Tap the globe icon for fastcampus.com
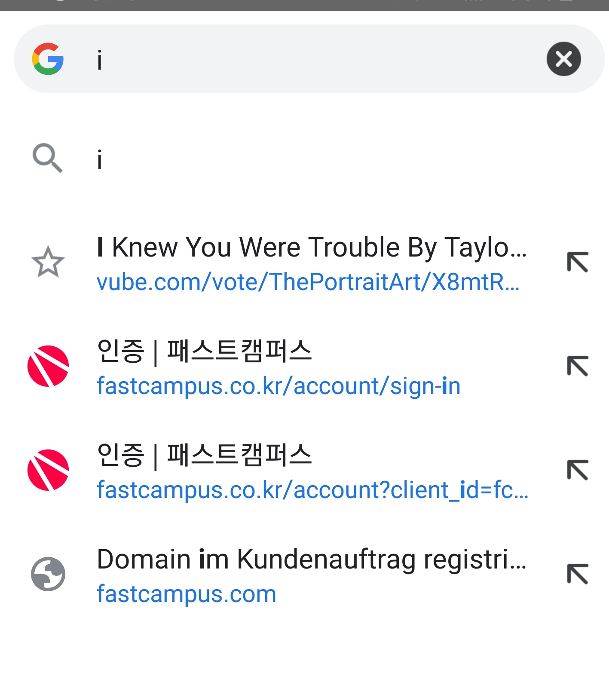The image size is (609, 700). pos(48,574)
